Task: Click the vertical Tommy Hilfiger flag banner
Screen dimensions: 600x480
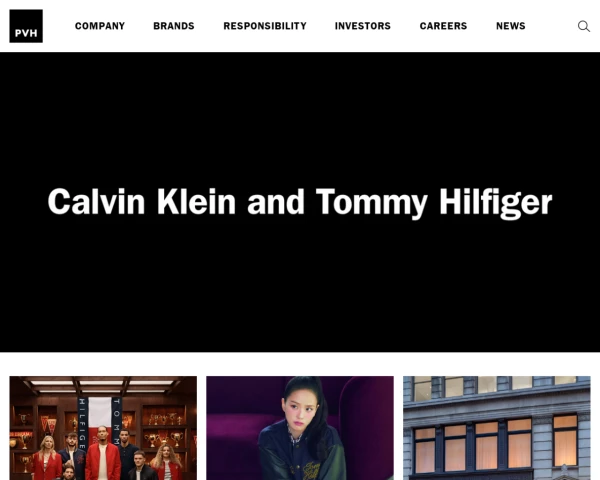Action: 99,421
